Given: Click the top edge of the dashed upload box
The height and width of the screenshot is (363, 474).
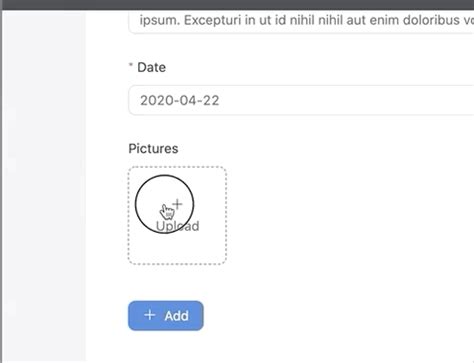Looking at the screenshot, I should click(x=177, y=167).
